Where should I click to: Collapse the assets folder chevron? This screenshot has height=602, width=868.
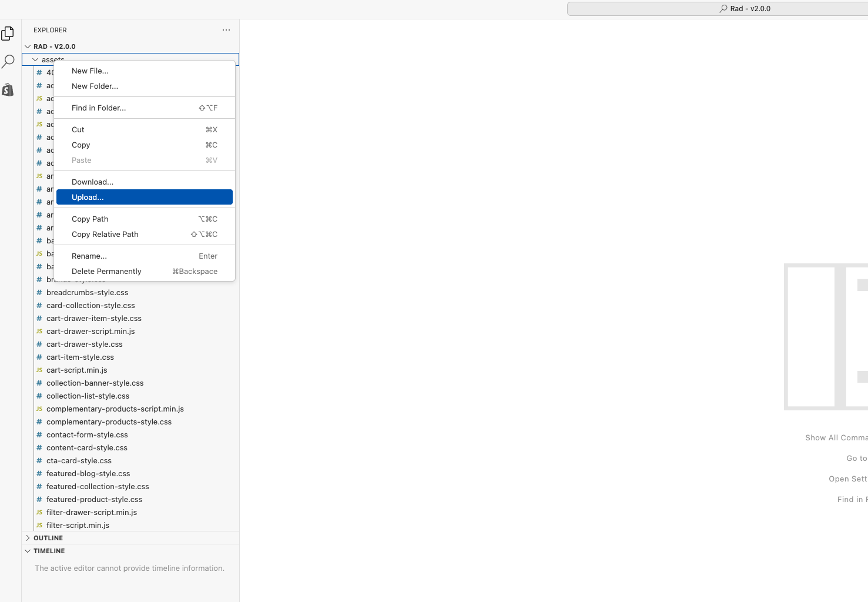[35, 60]
